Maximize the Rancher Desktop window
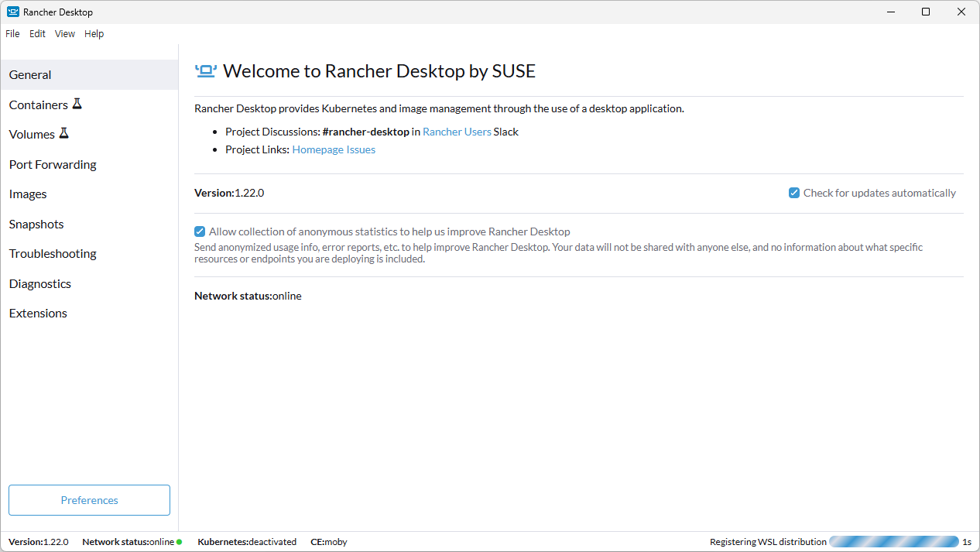Screen dimensions: 980x552 click(x=926, y=12)
